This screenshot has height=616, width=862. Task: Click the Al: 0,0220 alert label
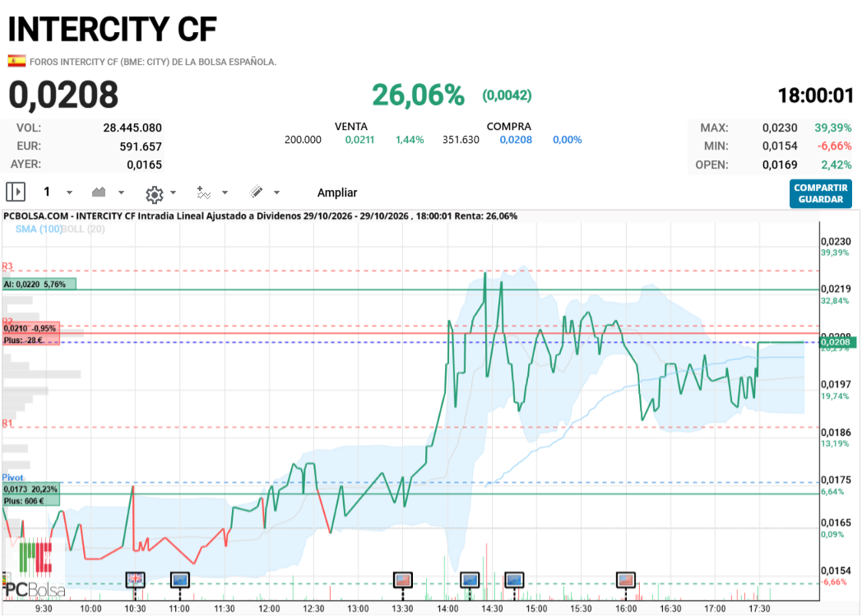pos(39,284)
